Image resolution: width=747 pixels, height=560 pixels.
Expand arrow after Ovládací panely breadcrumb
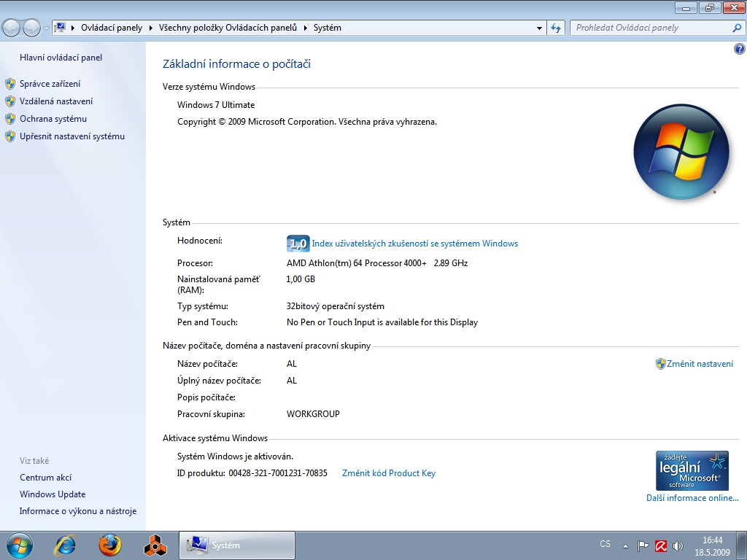(150, 28)
